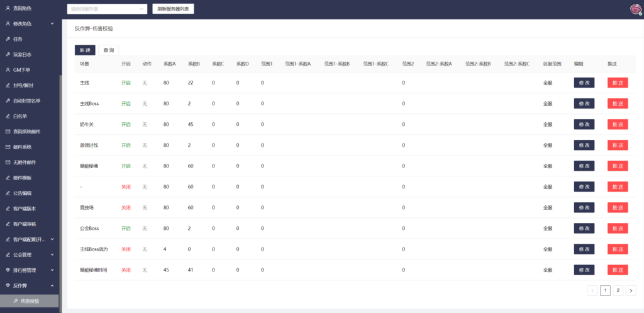Image resolution: width=644 pixels, height=313 pixels.
Task: Open 玩家日志 via its sidebar icon
Action: (x=8, y=54)
